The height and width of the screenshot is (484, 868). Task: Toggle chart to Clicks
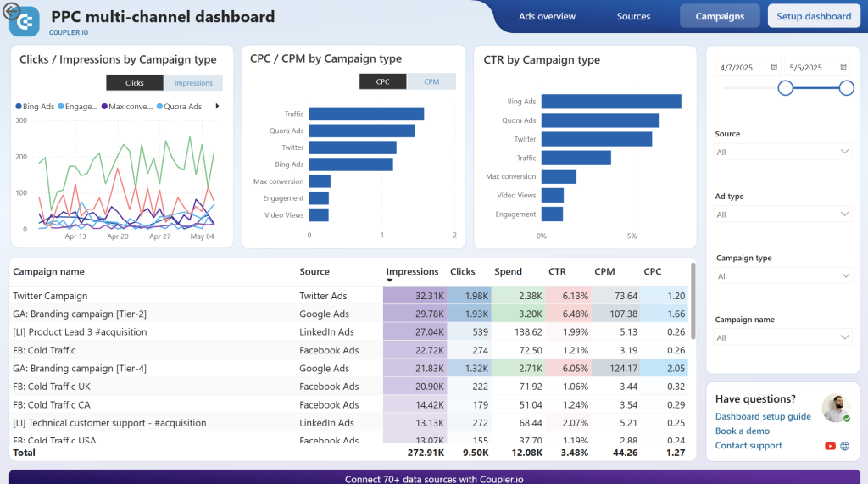pyautogui.click(x=135, y=82)
